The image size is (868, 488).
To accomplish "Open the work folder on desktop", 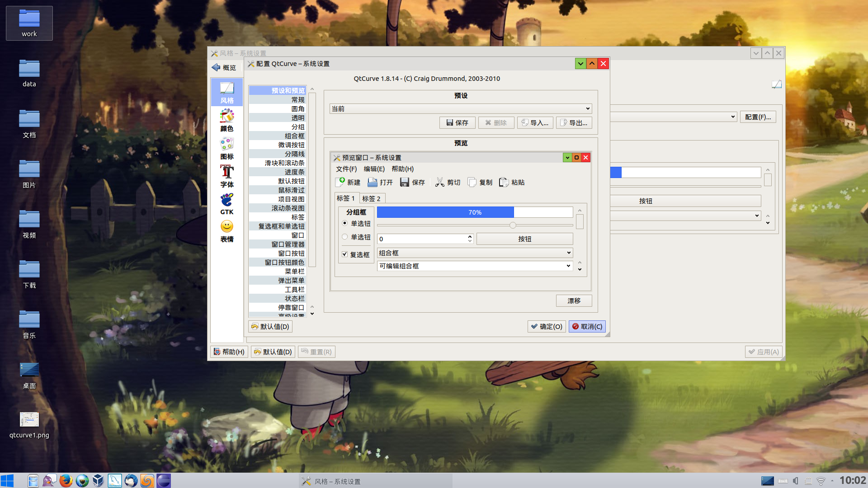I will pyautogui.click(x=29, y=23).
